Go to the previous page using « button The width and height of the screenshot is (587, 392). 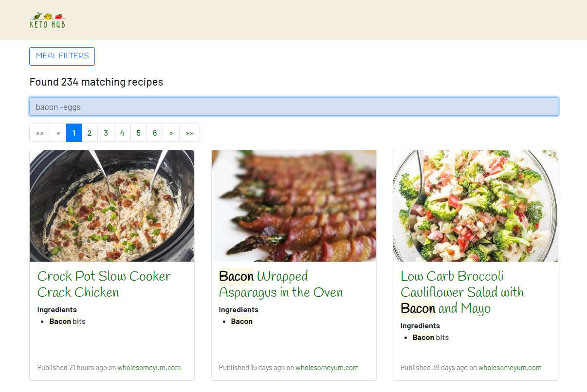tap(58, 133)
